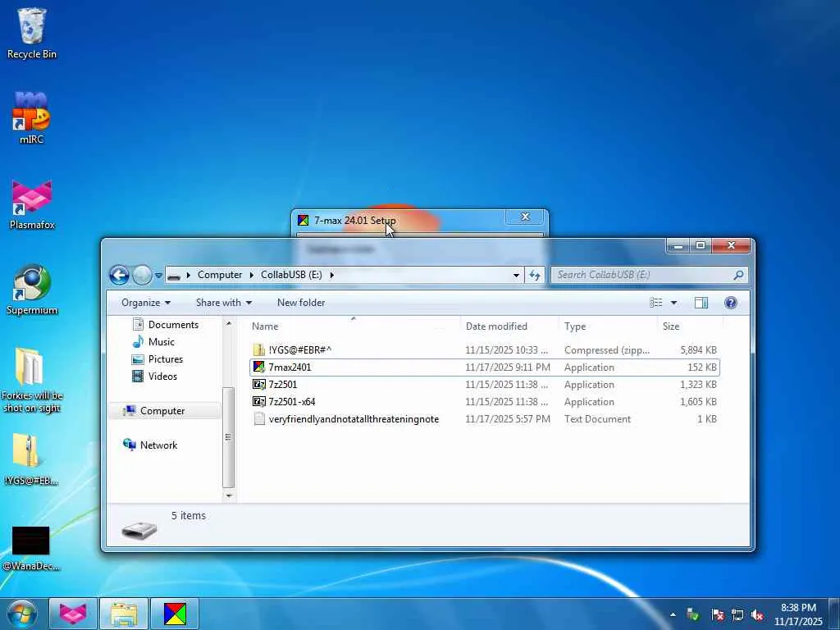Viewport: 840px width, 630px height.
Task: Select the Plasmafox desktop shortcut
Action: click(x=32, y=204)
